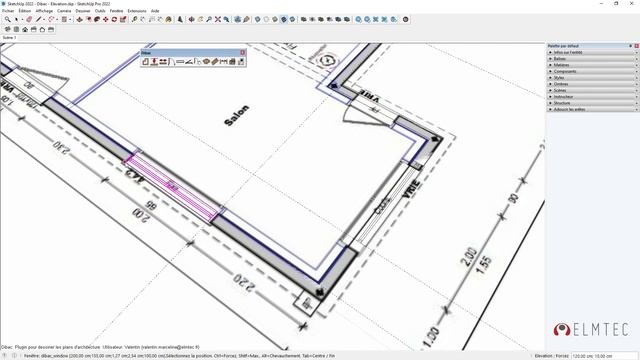Open the Affichage menu
Viewport: 640px width, 360px height.
click(44, 11)
